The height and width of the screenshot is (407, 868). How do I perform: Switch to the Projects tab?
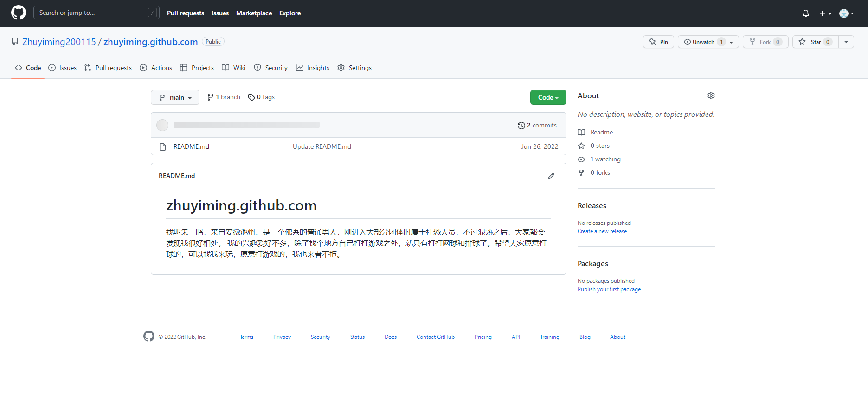pos(197,68)
